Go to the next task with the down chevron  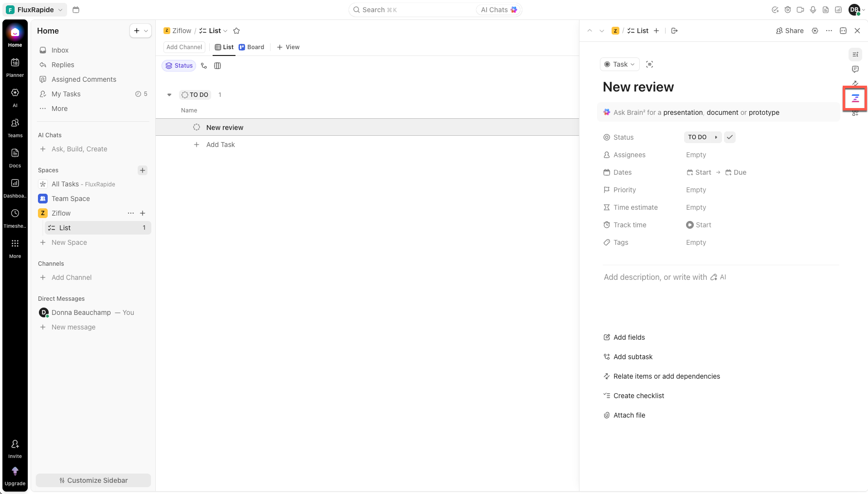click(602, 31)
